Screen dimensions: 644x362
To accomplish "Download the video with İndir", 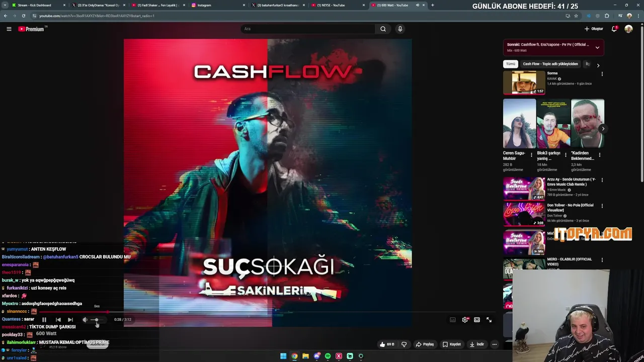I will click(476, 344).
